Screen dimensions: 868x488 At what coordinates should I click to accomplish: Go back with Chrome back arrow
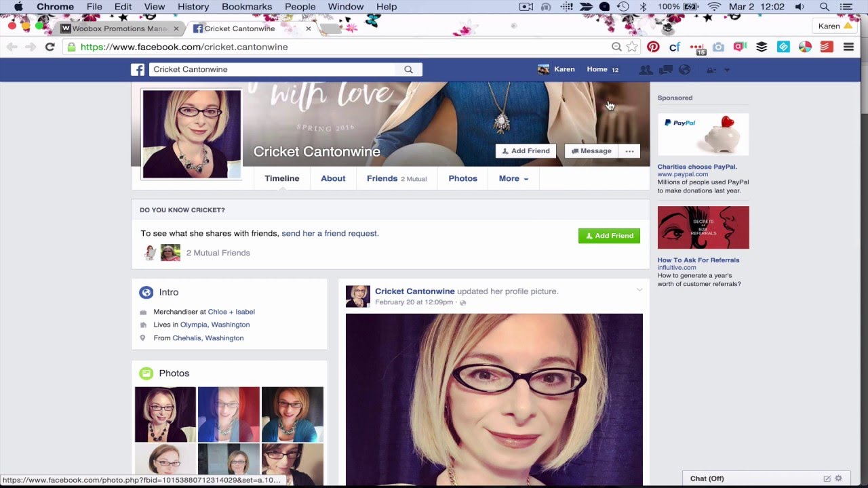tap(12, 47)
